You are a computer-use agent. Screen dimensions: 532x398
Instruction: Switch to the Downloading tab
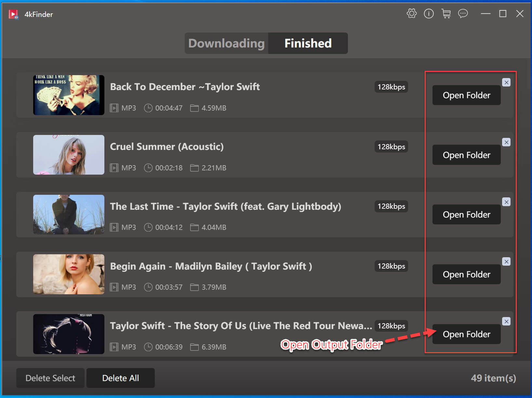(226, 43)
